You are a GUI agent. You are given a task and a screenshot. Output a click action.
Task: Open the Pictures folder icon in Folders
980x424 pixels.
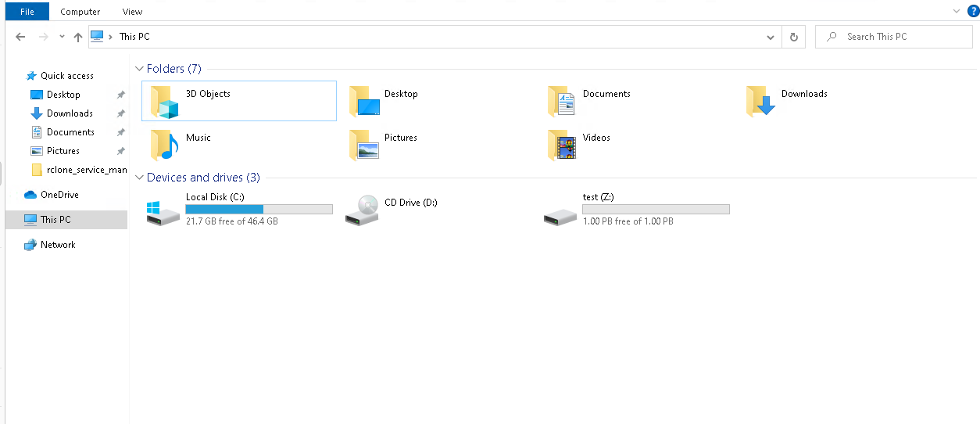click(363, 145)
